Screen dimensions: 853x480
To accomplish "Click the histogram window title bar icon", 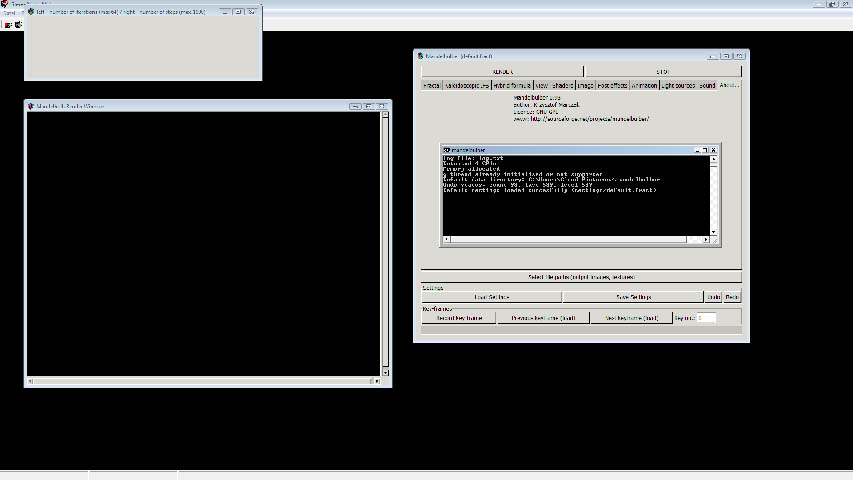I will point(31,11).
